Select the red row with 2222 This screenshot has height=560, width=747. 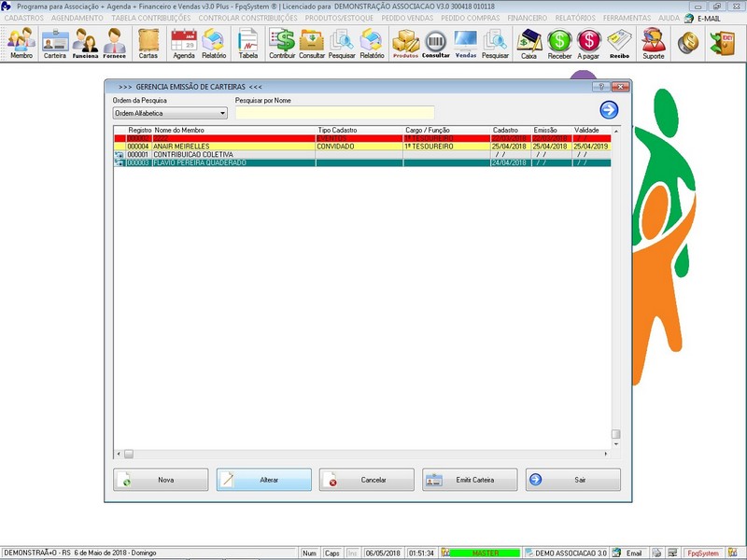362,138
